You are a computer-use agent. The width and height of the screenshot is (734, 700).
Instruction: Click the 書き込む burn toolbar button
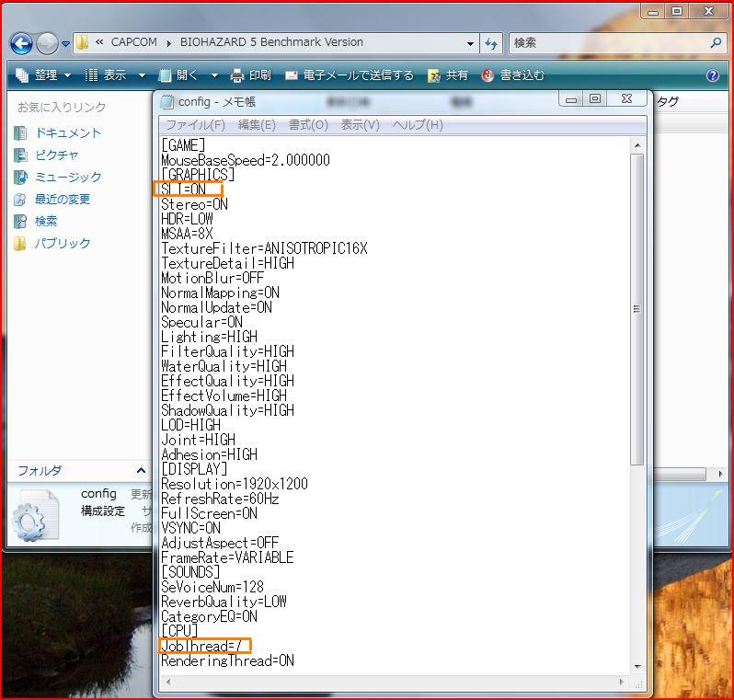[512, 75]
